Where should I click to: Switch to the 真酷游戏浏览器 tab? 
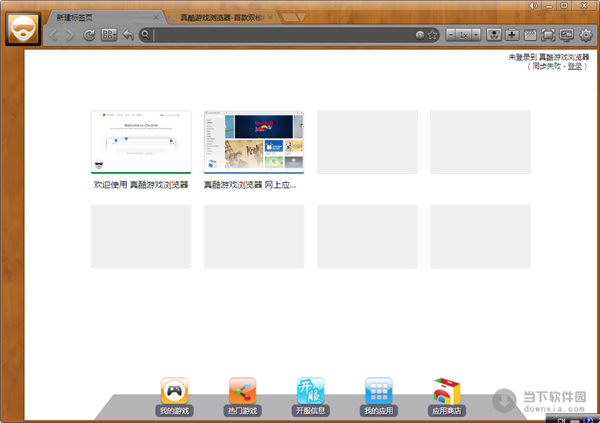222,18
